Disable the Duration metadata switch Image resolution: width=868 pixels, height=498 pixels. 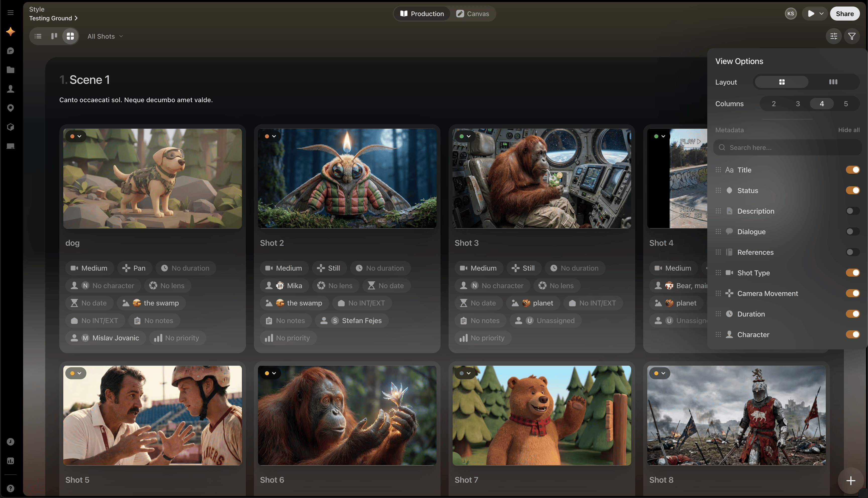pos(853,314)
